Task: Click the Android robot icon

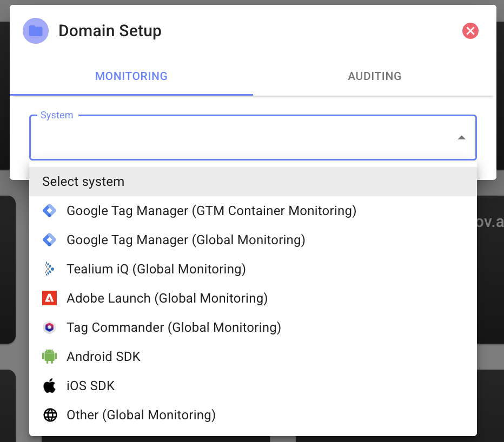Action: 49,357
